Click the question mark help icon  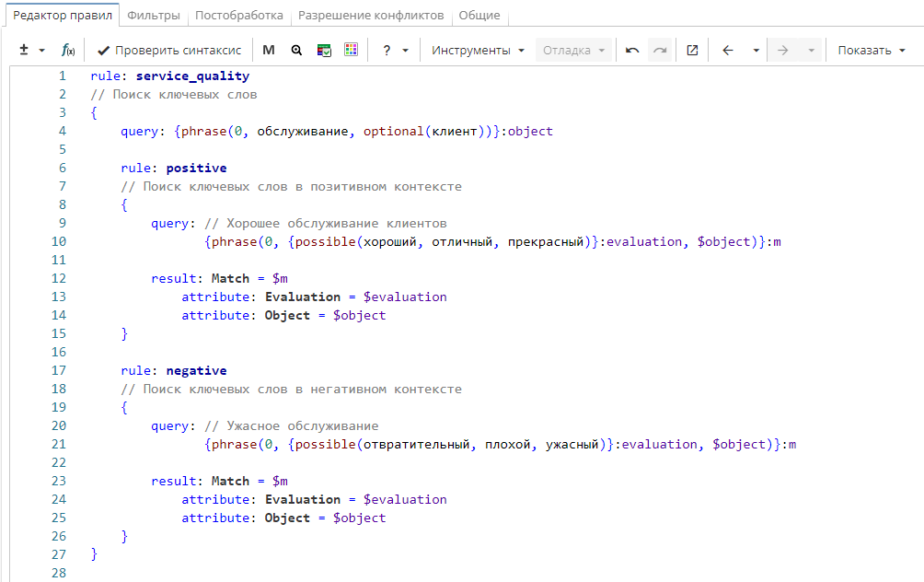(387, 51)
